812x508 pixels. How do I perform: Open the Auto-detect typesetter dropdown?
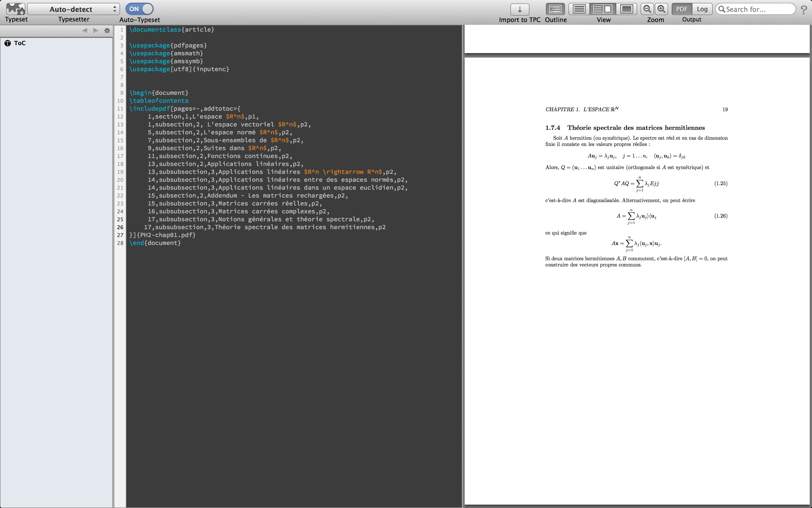point(74,9)
